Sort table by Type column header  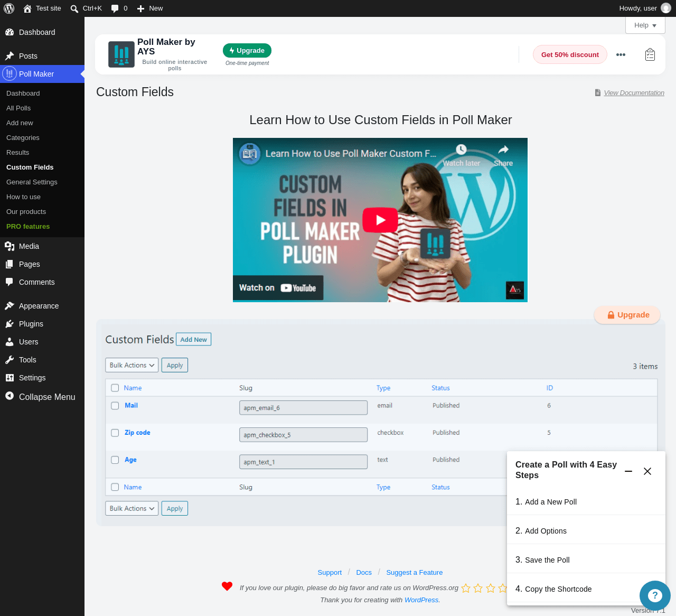[383, 388]
